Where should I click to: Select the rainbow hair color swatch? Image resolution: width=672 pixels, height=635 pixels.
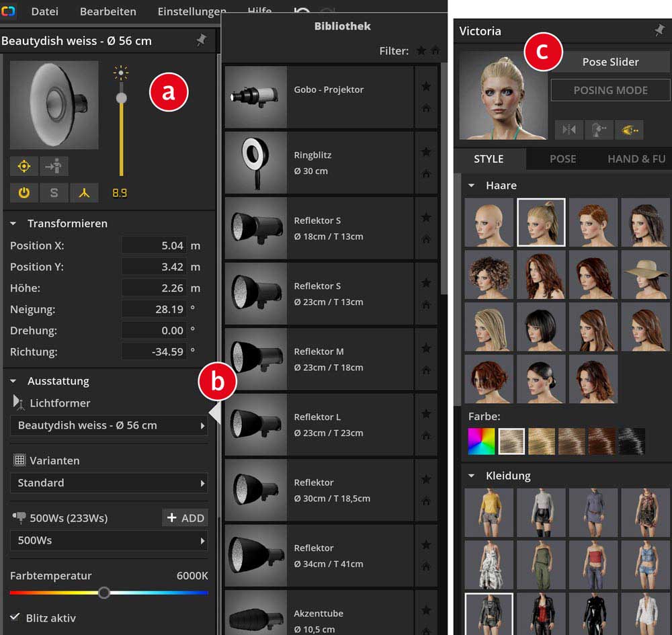coord(481,441)
